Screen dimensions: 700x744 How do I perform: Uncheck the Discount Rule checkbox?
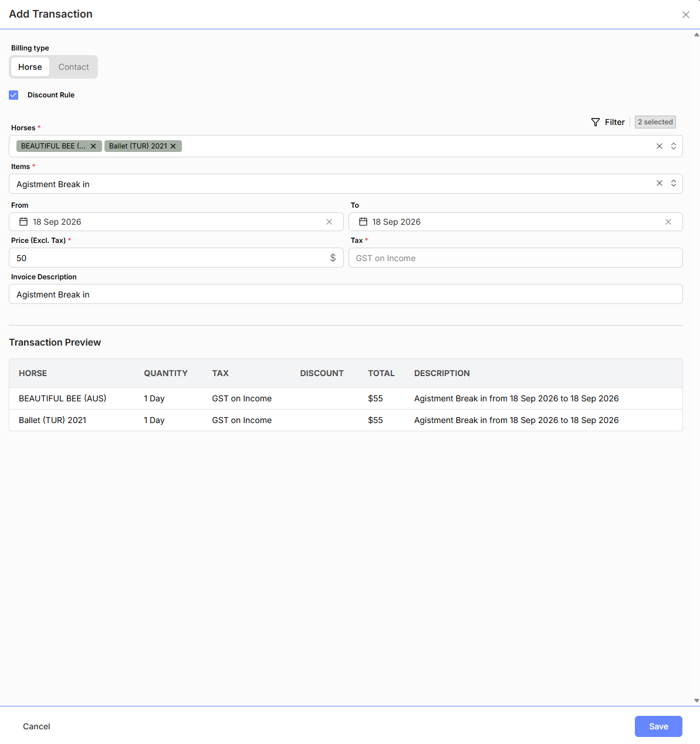[x=13, y=95]
